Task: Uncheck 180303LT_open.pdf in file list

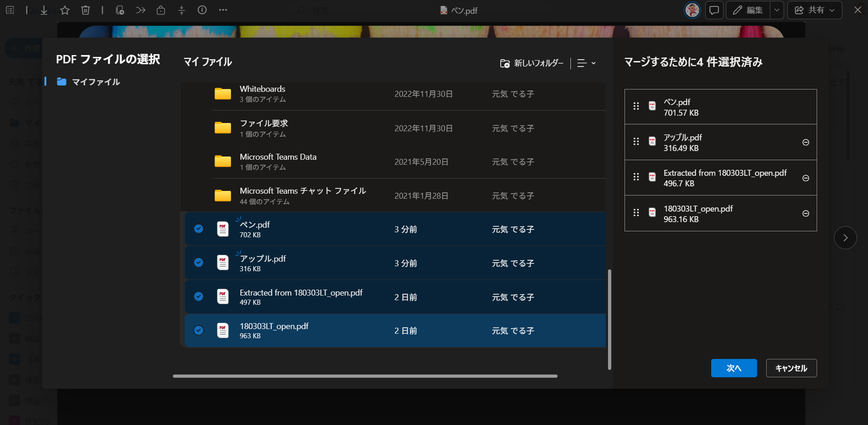Action: [x=199, y=330]
